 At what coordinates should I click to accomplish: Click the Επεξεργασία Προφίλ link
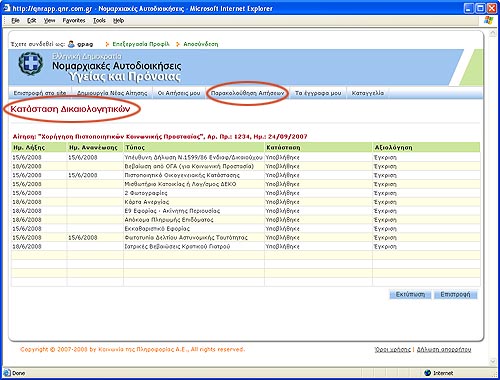tap(141, 44)
